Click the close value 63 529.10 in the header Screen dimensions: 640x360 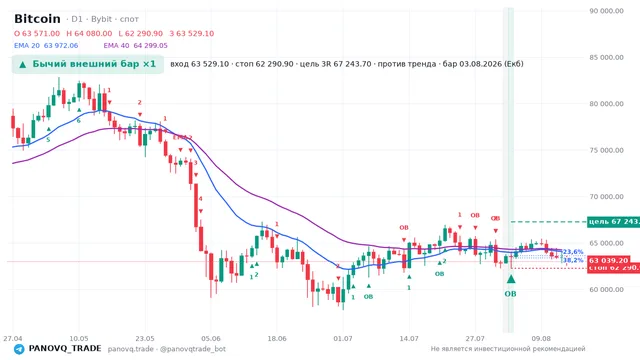[191, 33]
